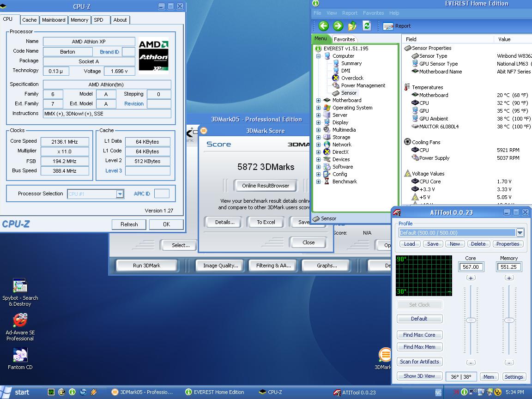This screenshot has width=532, height=399.
Task: Click EVEREST Refresh toolbar icon
Action: pyautogui.click(x=367, y=26)
